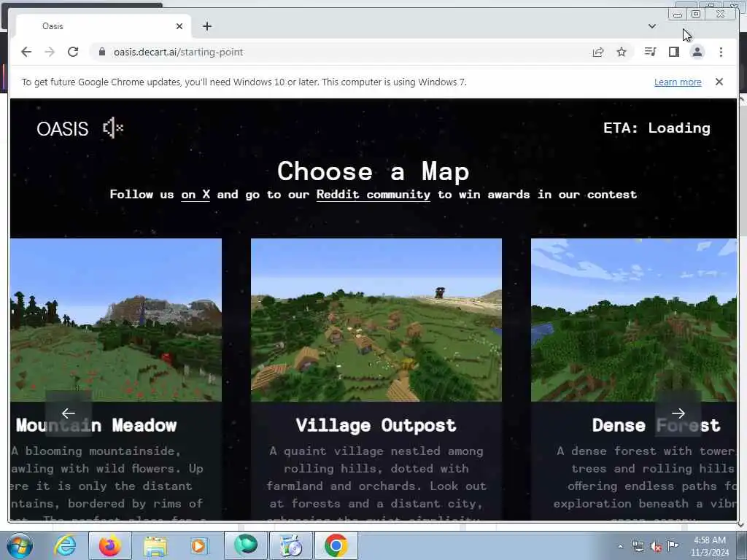This screenshot has width=747, height=560.
Task: Open Chrome side panel
Action: click(673, 52)
